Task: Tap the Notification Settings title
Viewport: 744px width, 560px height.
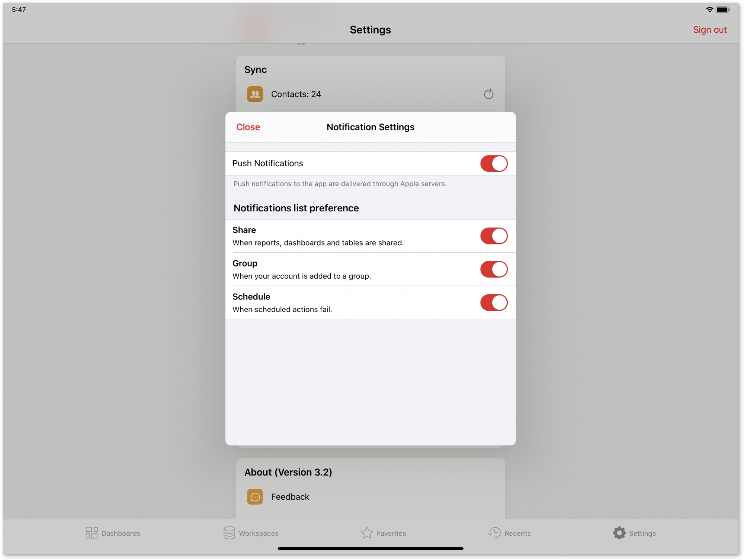Action: pos(370,127)
